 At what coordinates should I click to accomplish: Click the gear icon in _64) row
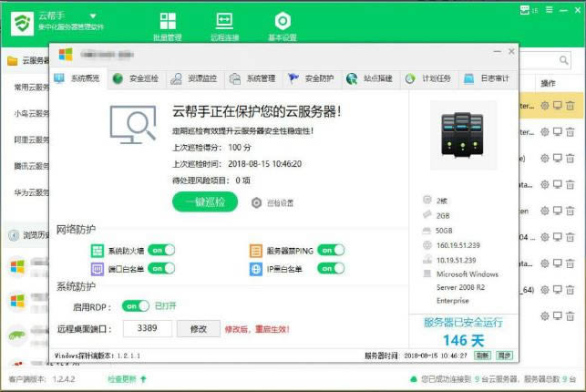click(545, 290)
